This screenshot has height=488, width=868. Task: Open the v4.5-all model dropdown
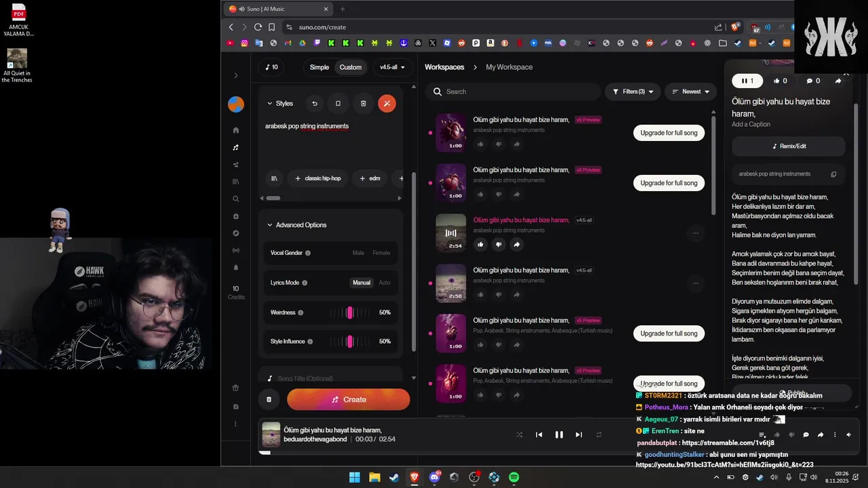pyautogui.click(x=392, y=67)
